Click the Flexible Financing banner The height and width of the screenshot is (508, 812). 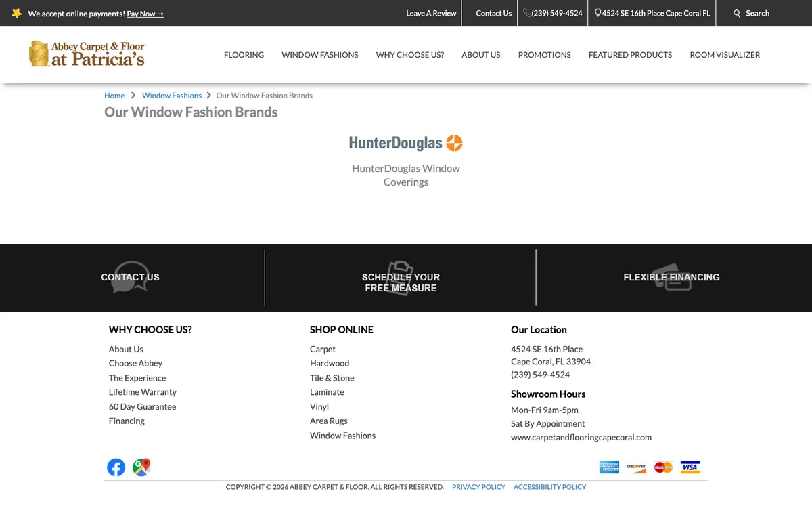click(x=671, y=277)
